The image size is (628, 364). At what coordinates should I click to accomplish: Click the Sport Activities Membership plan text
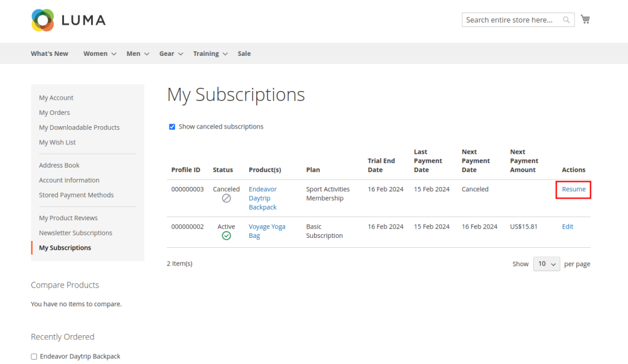(x=328, y=194)
